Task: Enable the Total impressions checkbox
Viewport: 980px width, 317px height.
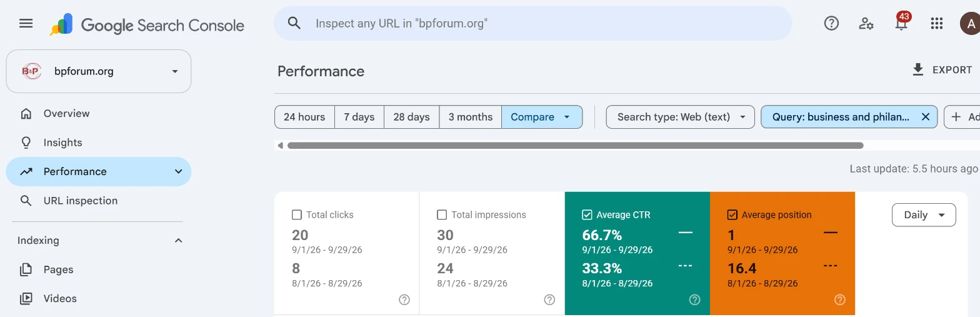Action: point(442,214)
